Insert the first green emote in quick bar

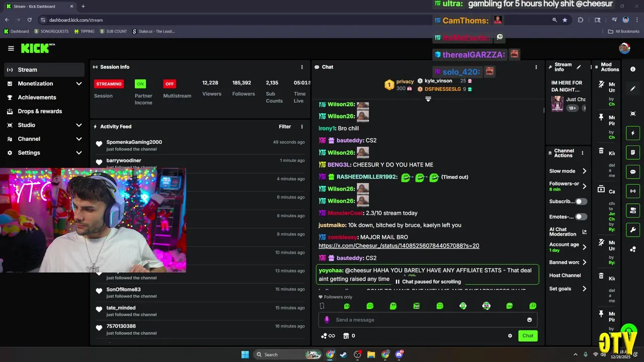[x=347, y=306]
